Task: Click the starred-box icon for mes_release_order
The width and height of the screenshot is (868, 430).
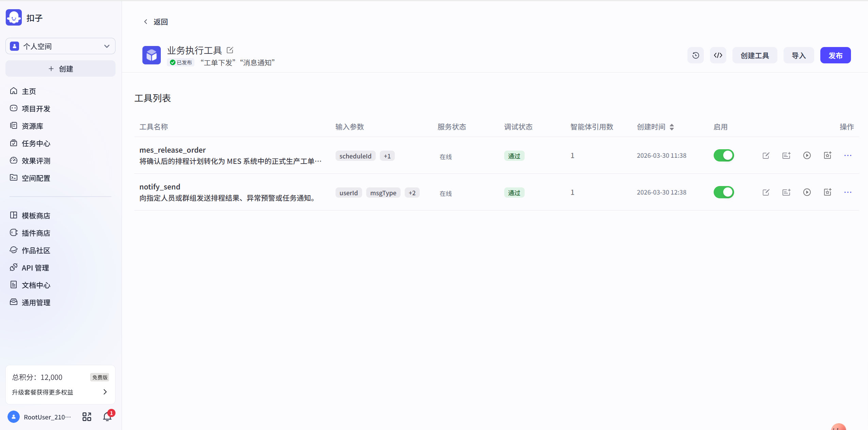Action: click(827, 155)
